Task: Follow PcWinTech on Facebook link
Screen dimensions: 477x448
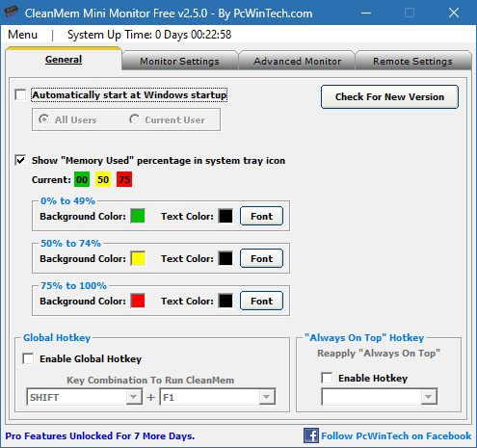Action: pos(396,435)
